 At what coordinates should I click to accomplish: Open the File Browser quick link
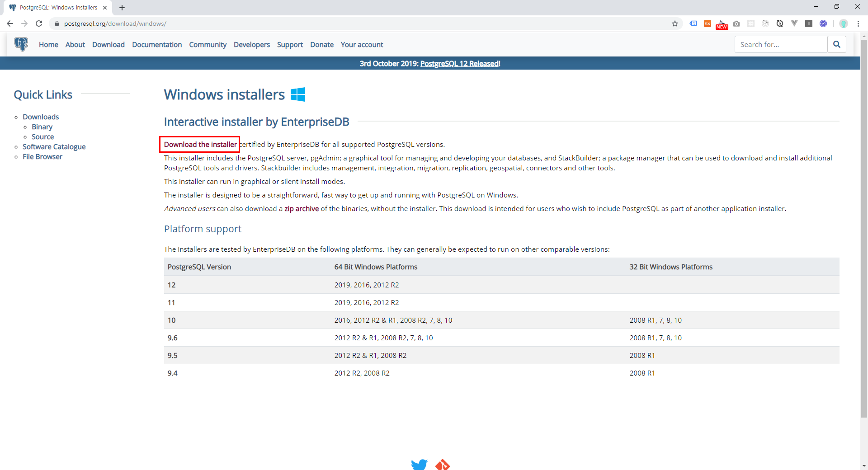(42, 156)
